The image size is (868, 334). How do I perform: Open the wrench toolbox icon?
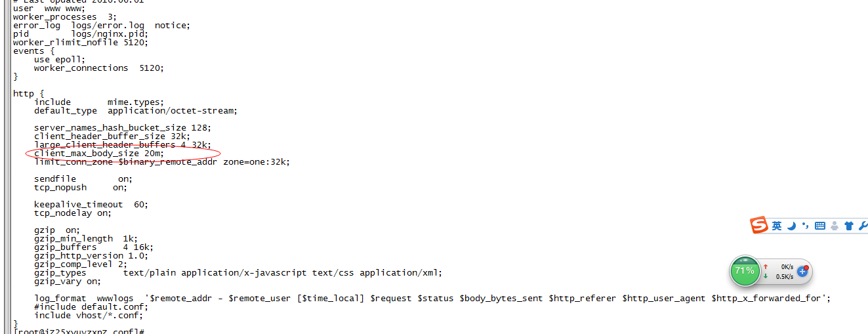point(863,226)
